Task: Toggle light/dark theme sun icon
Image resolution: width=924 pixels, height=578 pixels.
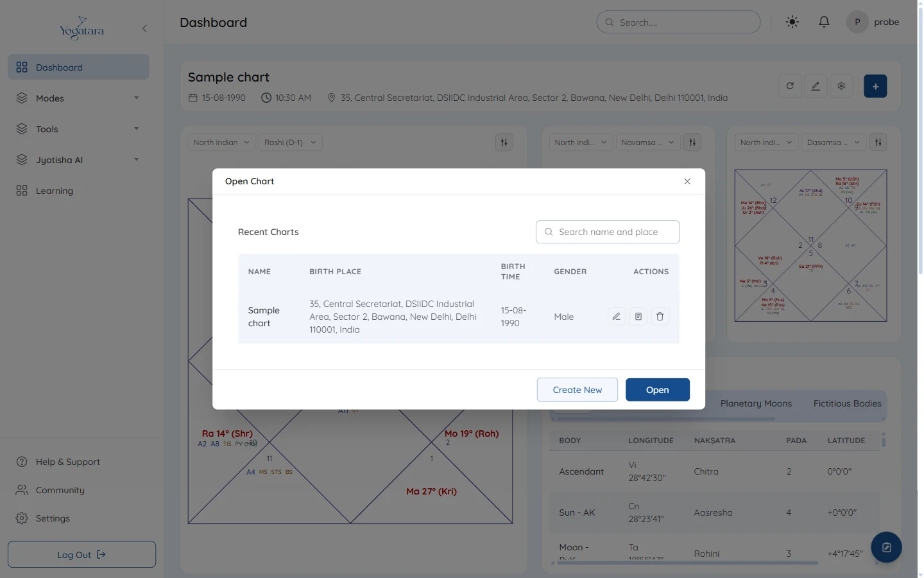Action: [792, 22]
